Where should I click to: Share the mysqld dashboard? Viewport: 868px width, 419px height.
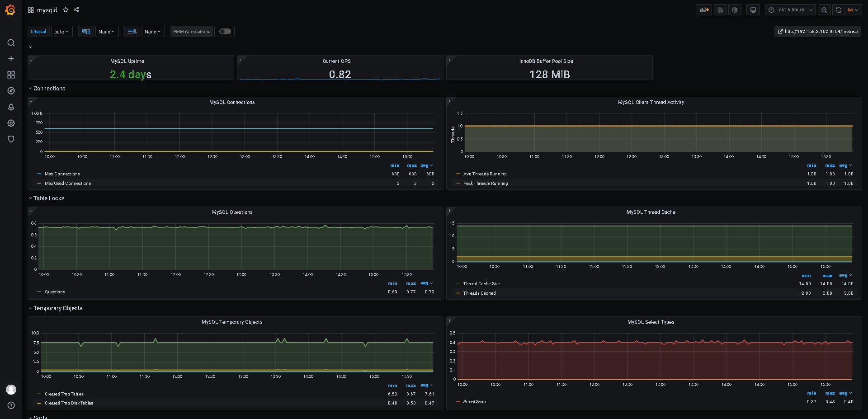77,10
